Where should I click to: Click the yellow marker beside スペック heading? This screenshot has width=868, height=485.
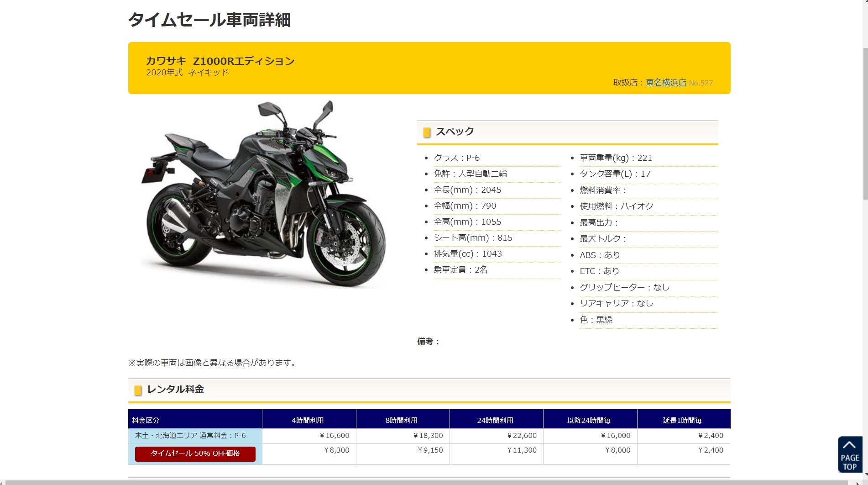(427, 132)
